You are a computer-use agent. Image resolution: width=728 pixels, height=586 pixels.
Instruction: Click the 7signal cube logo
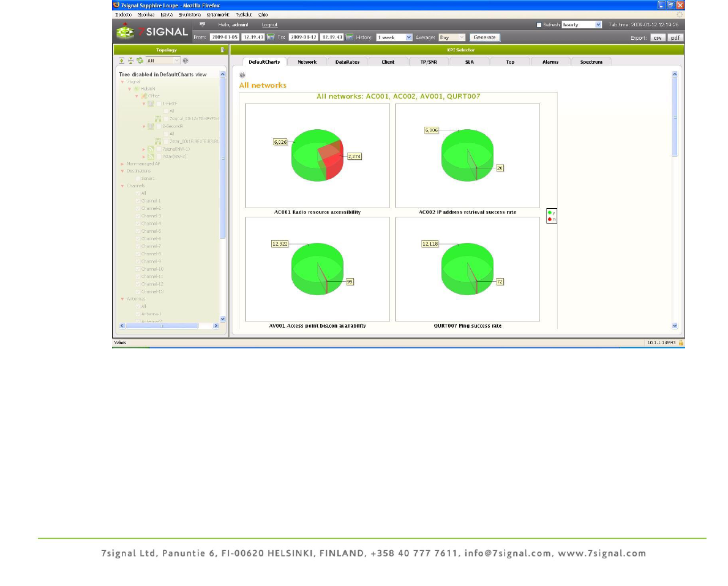tap(124, 32)
